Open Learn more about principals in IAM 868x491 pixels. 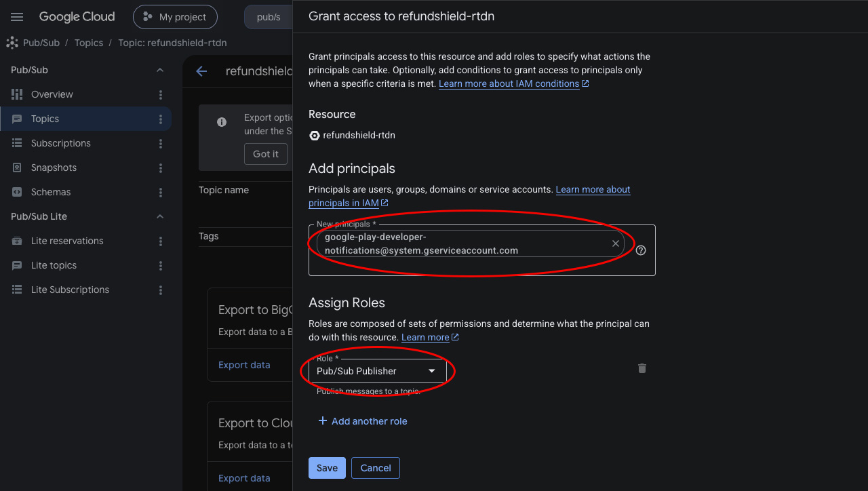click(469, 196)
